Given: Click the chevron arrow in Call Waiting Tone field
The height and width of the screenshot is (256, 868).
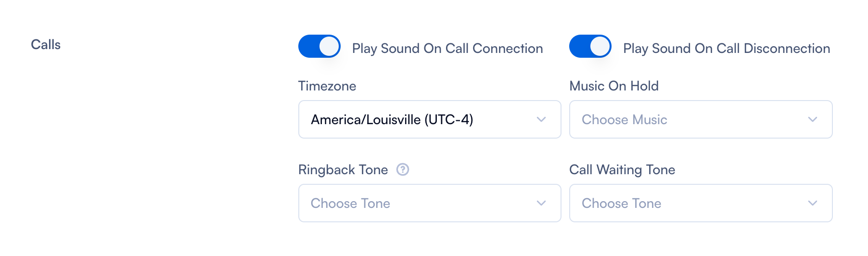Looking at the screenshot, I should coord(813,203).
